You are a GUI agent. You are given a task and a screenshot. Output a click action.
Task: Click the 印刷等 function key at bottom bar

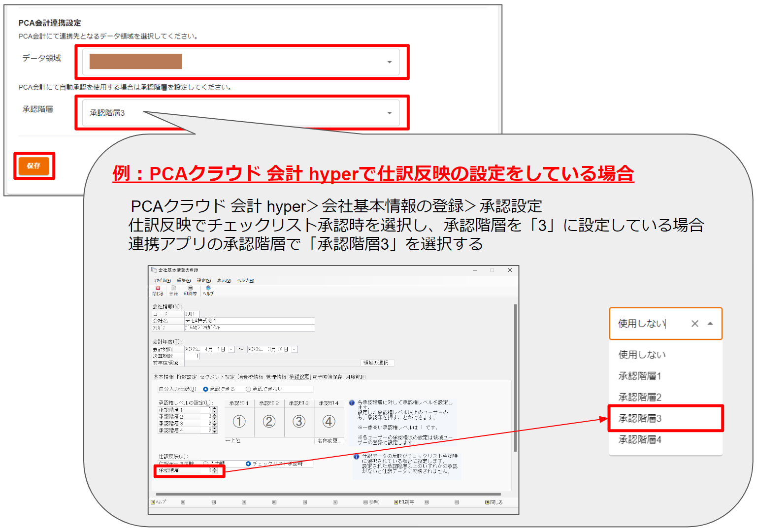(x=404, y=502)
